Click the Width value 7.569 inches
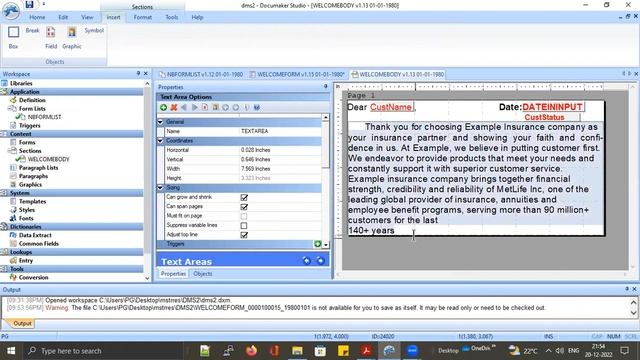This screenshot has width=640, height=360. [280, 169]
